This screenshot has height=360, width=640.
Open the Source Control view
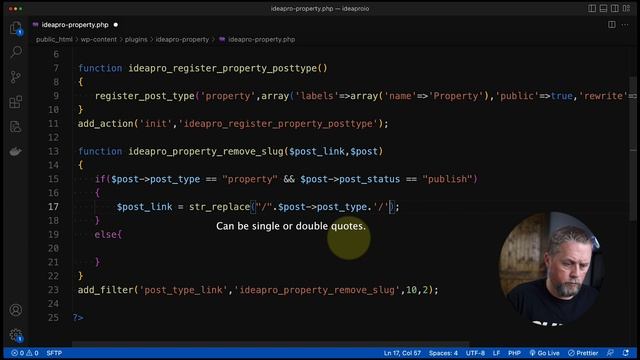pyautogui.click(x=16, y=77)
